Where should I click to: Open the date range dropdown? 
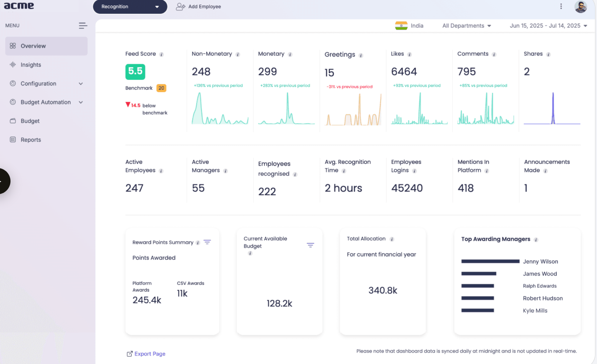[x=549, y=26]
